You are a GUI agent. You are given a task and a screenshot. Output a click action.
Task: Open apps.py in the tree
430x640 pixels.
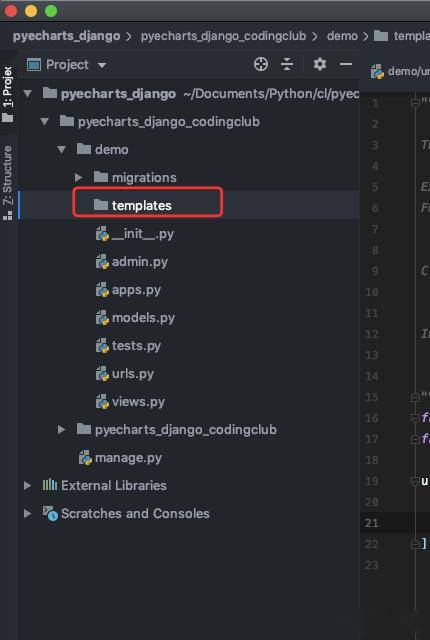136,290
